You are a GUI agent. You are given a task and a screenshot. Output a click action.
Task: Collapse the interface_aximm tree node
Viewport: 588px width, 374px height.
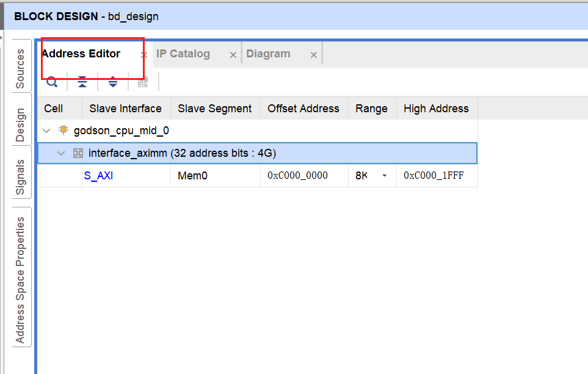click(60, 153)
